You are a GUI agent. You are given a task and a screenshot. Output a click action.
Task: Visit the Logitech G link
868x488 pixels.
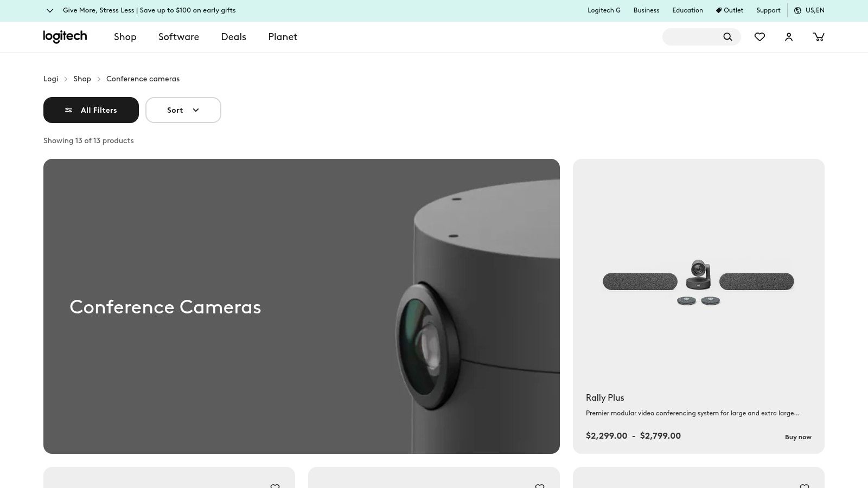pyautogui.click(x=604, y=10)
